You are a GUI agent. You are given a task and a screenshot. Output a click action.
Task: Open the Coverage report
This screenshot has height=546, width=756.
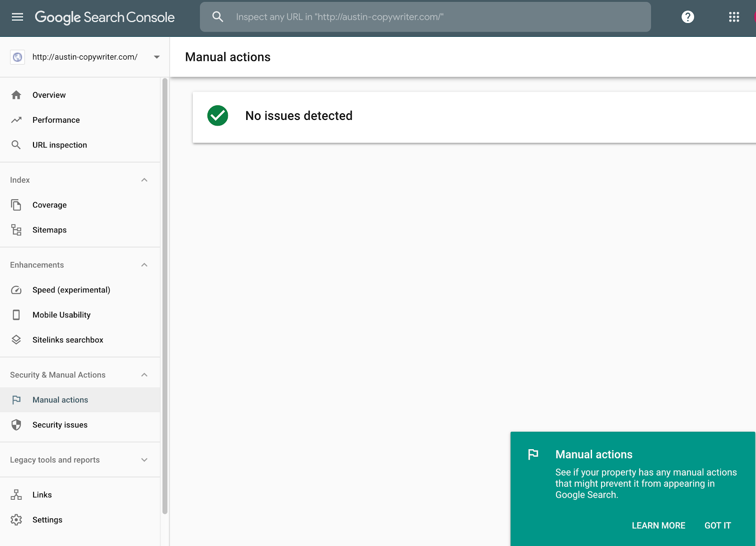pos(80,205)
